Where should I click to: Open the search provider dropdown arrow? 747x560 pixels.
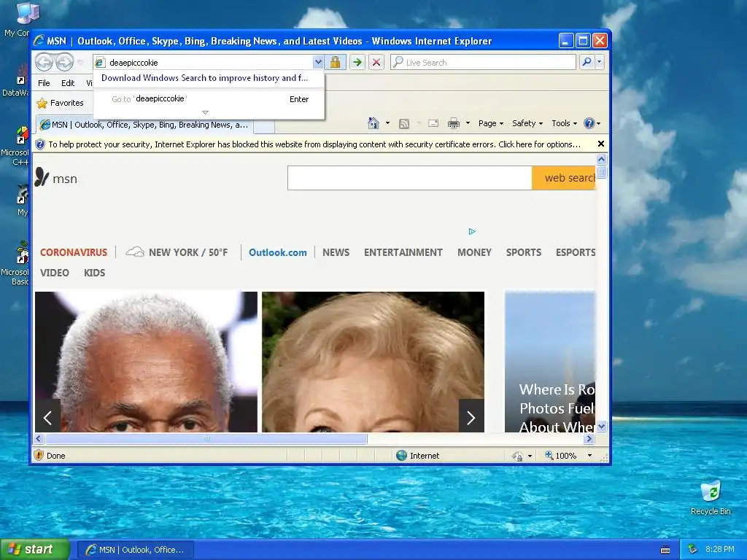coord(600,63)
